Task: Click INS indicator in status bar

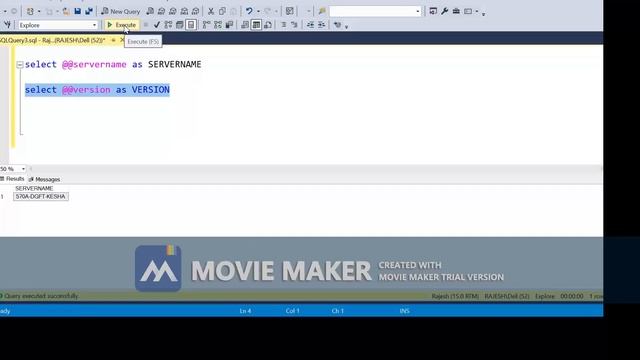Action: [x=404, y=311]
